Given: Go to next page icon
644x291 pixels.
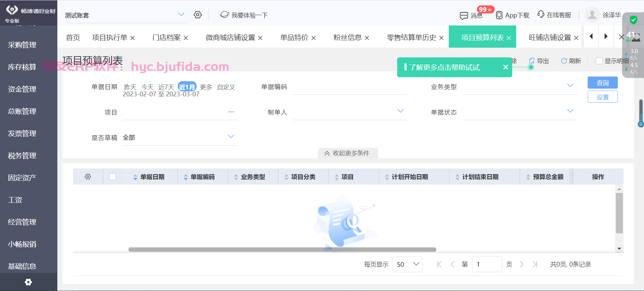Looking at the screenshot, I should click(x=522, y=264).
